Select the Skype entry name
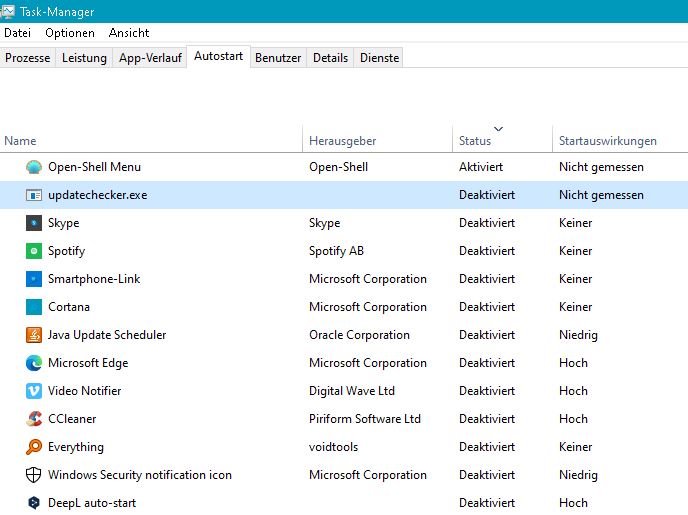This screenshot has width=688, height=515. (64, 223)
